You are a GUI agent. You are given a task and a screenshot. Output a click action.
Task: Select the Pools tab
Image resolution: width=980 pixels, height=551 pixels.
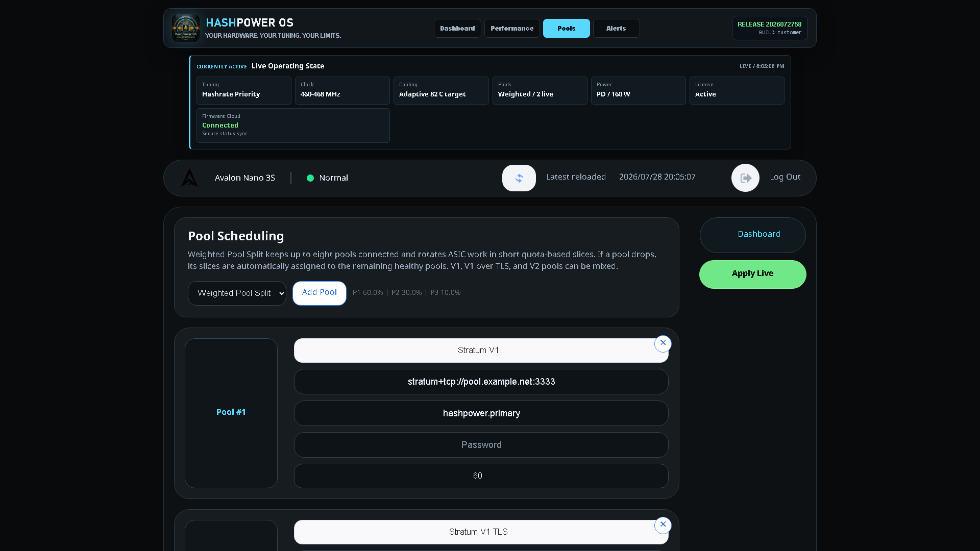click(x=567, y=29)
